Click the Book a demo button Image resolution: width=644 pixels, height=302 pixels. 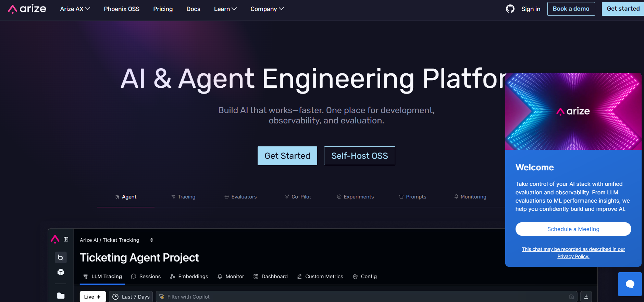(x=571, y=9)
